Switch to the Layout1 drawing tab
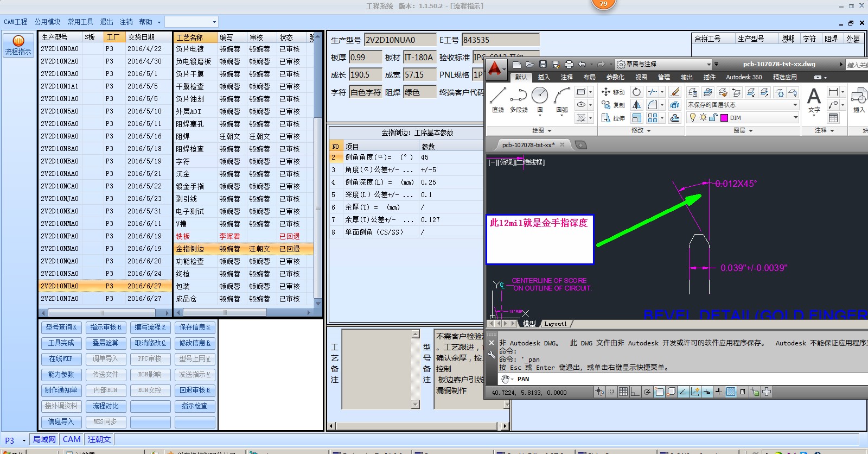 click(x=555, y=324)
